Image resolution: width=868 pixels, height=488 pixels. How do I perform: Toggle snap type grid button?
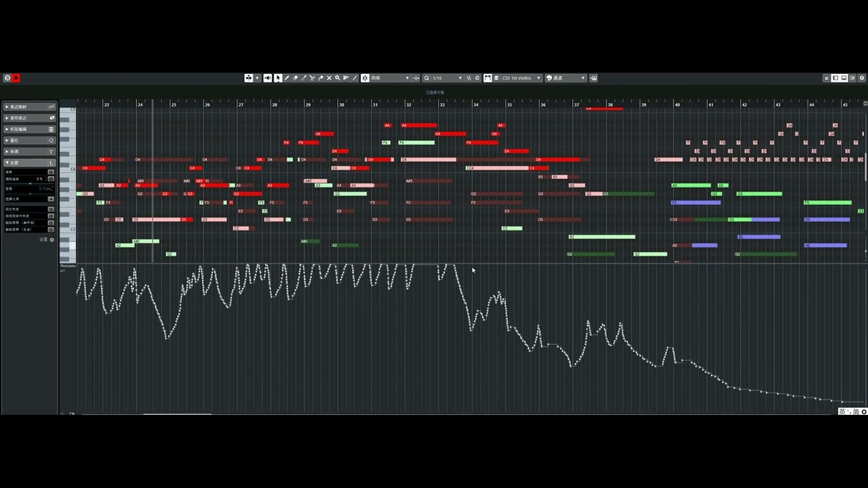pyautogui.click(x=416, y=78)
